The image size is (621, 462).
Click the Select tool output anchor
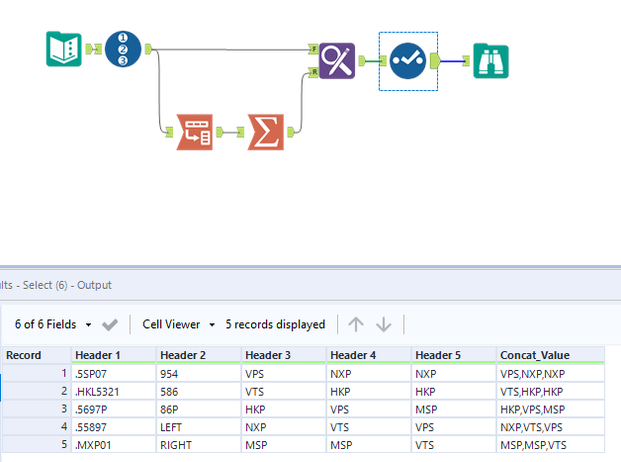pos(435,61)
